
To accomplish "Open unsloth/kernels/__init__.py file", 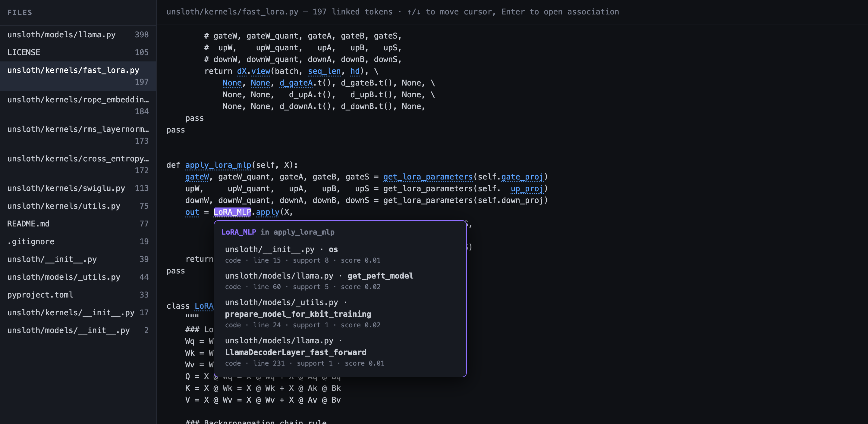I will pos(78,313).
